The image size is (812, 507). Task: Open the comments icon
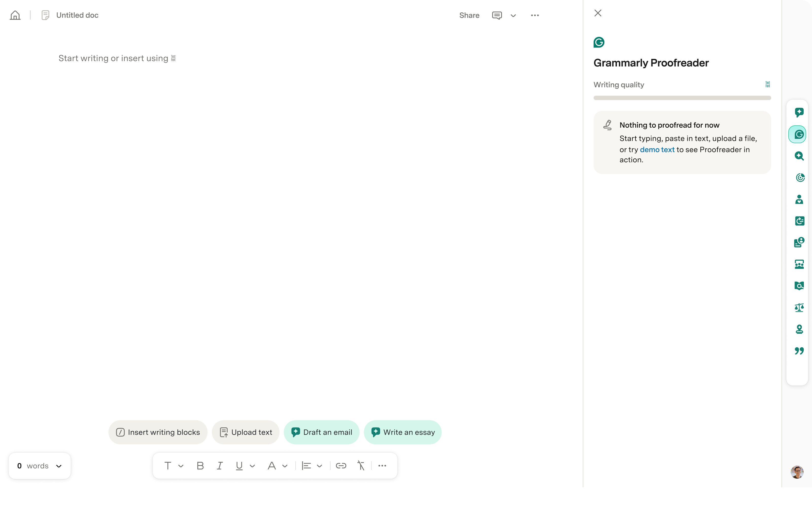click(x=497, y=15)
